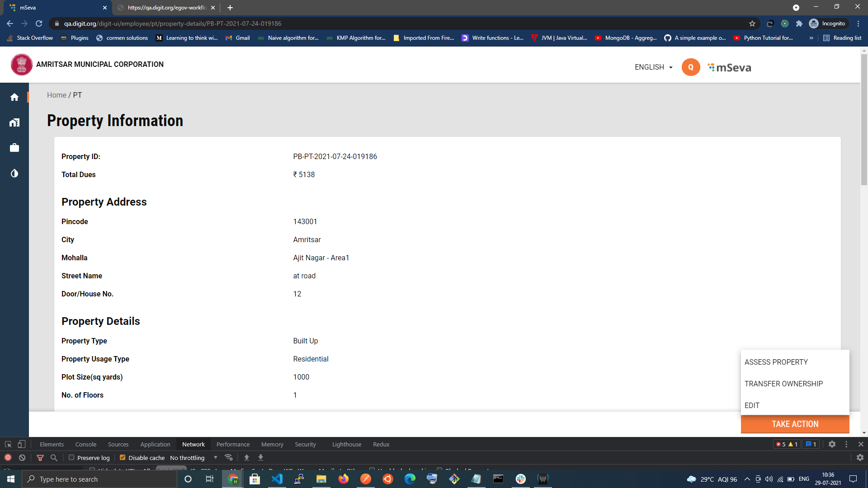Open the ENGLISH language dropdown
This screenshot has width=868, height=488.
[x=653, y=67]
